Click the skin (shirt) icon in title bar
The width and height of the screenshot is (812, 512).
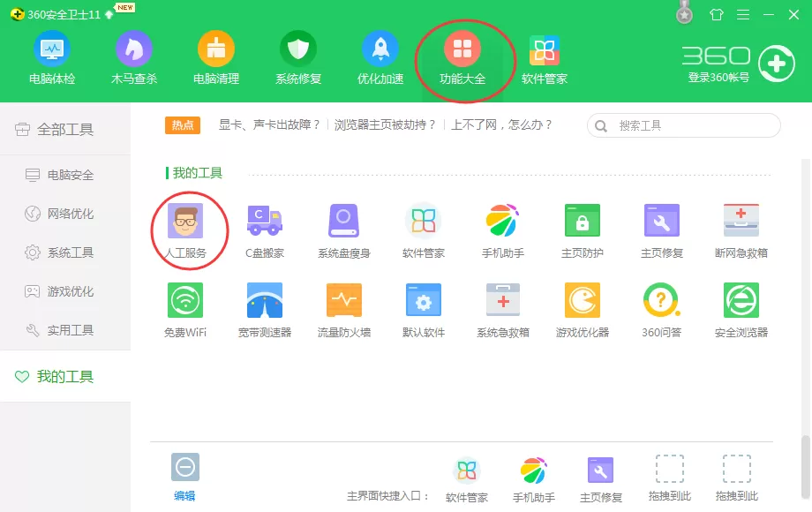click(716, 14)
